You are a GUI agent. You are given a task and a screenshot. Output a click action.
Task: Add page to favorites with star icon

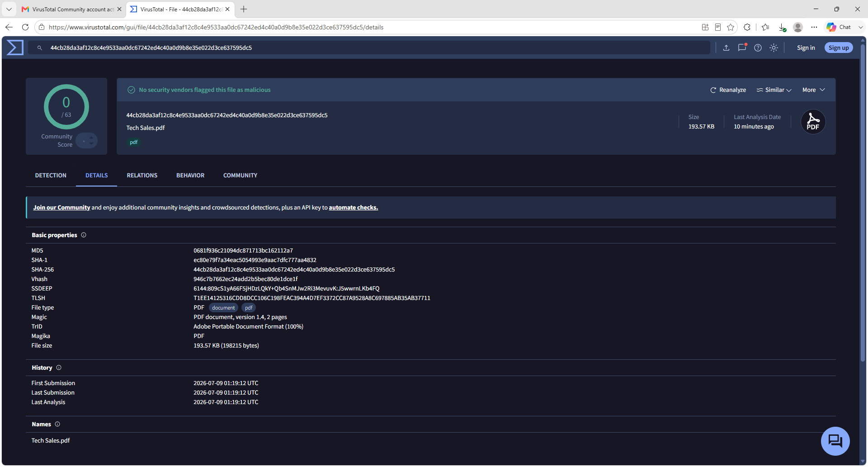(731, 27)
